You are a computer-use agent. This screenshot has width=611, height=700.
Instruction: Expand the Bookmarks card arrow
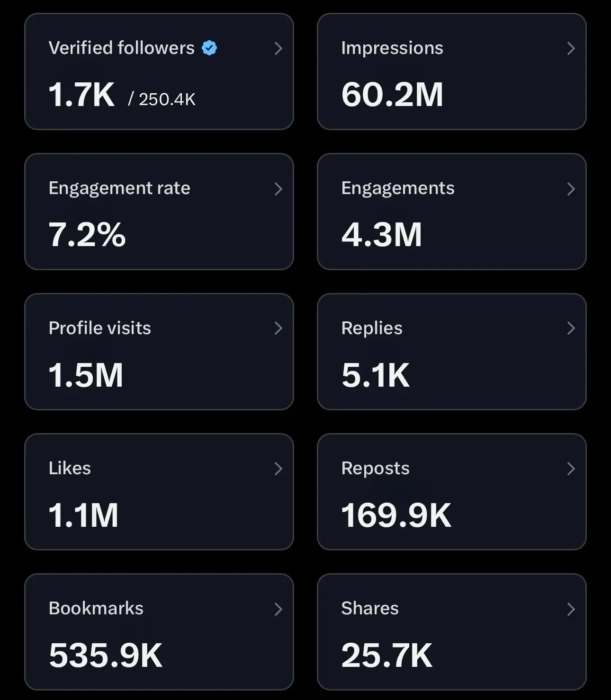coord(279,609)
